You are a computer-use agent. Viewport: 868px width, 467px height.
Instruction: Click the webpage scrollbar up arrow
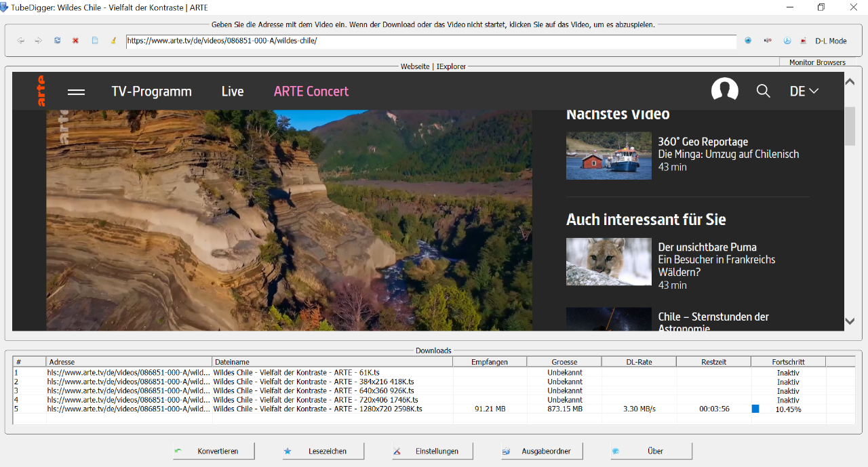tap(850, 82)
